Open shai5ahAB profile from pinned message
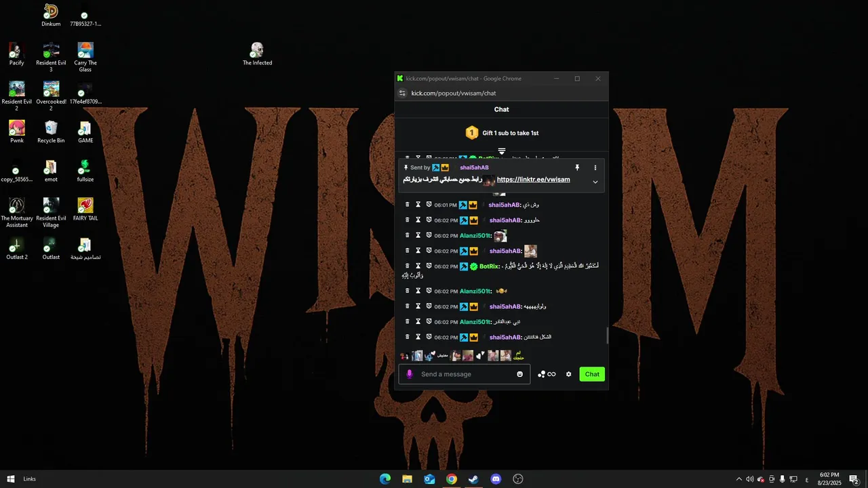 (x=474, y=167)
